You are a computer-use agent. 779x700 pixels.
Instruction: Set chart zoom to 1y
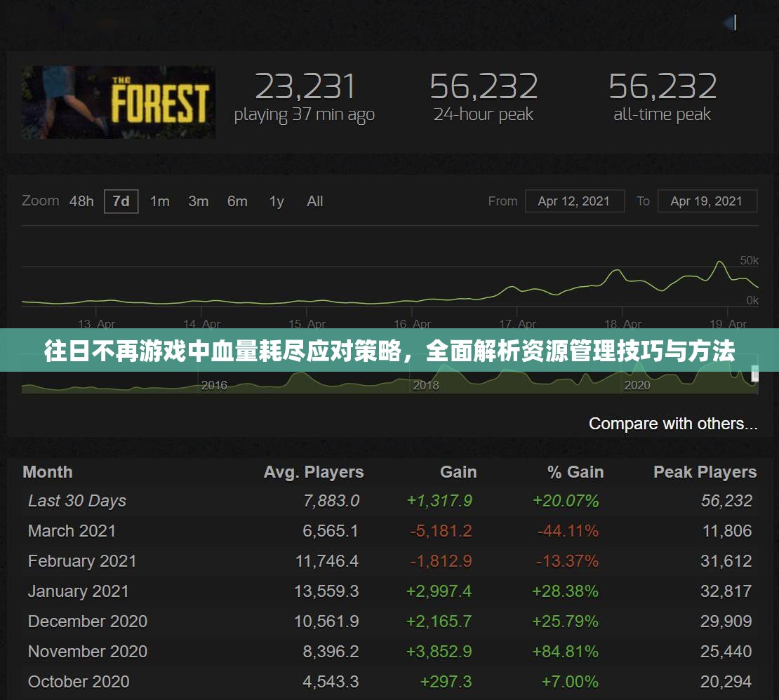tap(277, 201)
